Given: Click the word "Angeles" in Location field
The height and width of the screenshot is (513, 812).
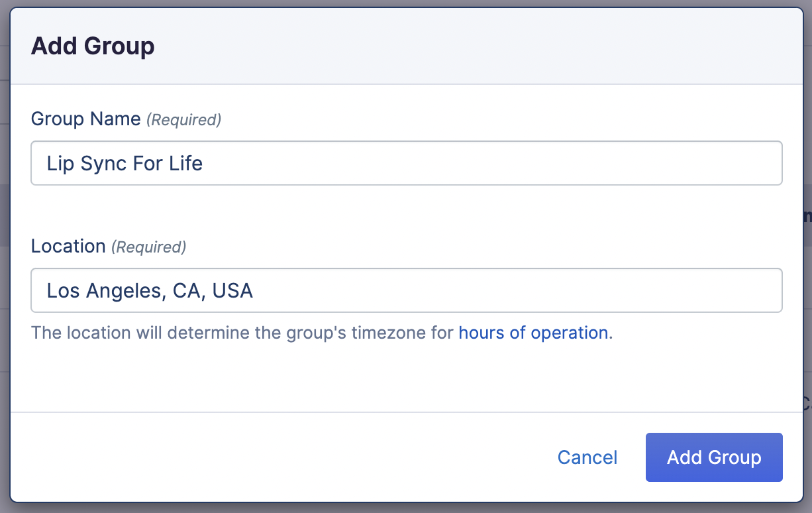Looking at the screenshot, I should (125, 290).
